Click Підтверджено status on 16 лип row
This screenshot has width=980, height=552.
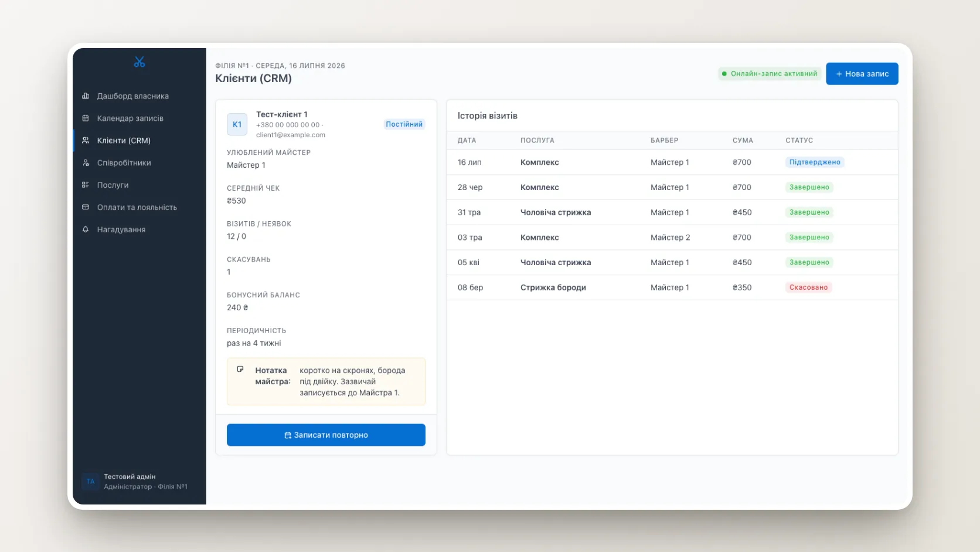(815, 162)
